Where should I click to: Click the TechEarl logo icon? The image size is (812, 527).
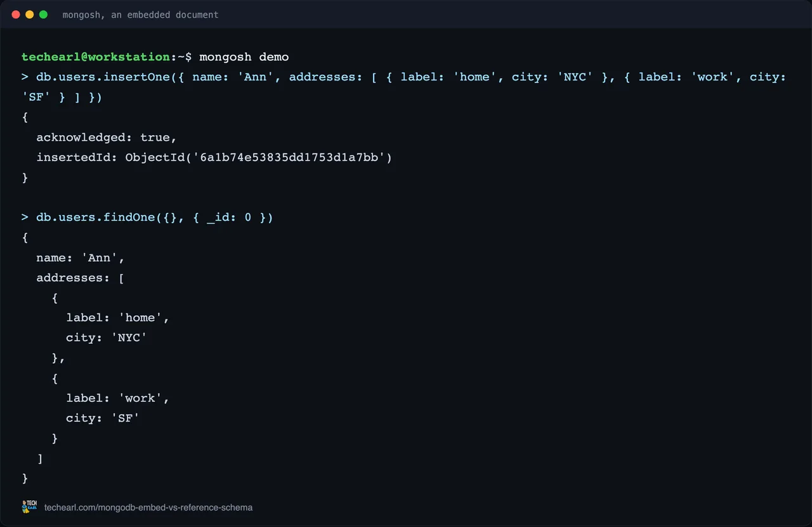pos(29,507)
